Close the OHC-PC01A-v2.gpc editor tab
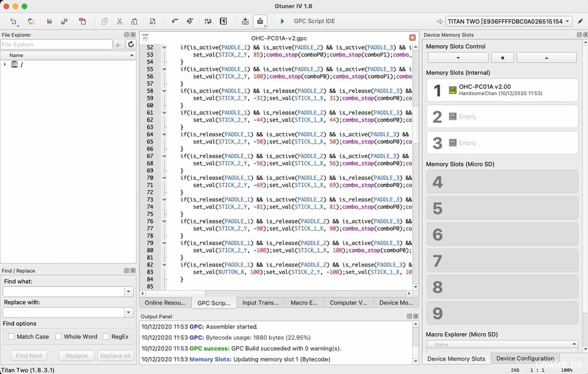 pyautogui.click(x=412, y=38)
